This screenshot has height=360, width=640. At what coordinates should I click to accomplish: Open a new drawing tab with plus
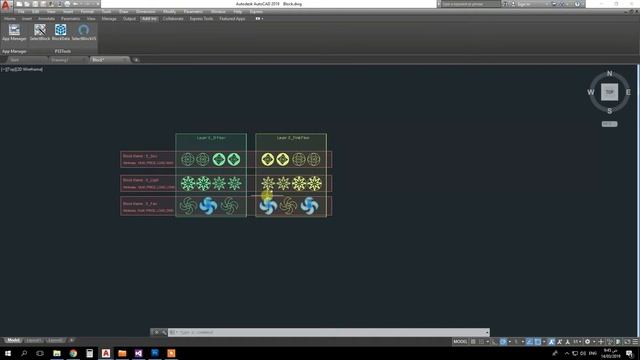[136, 60]
